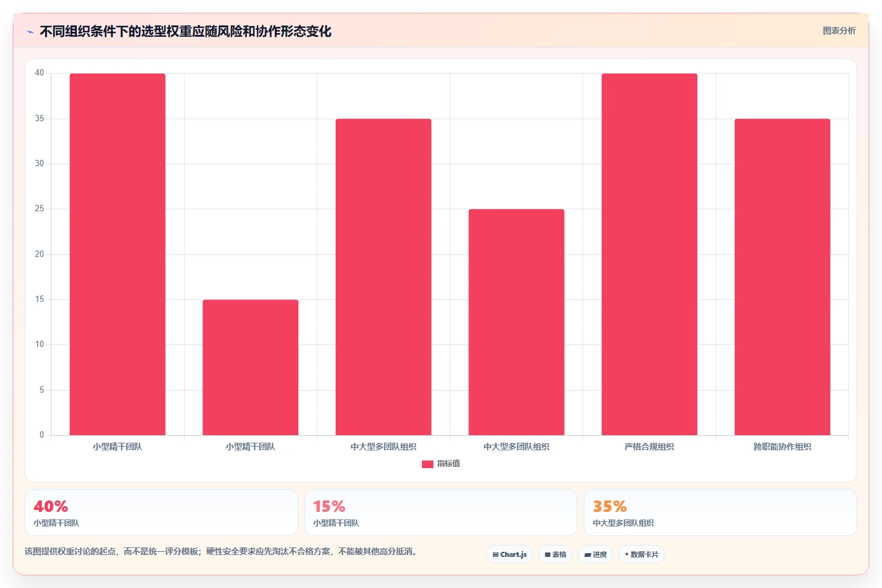Click 中大型多团队组织 label in the 35% card

tap(623, 523)
